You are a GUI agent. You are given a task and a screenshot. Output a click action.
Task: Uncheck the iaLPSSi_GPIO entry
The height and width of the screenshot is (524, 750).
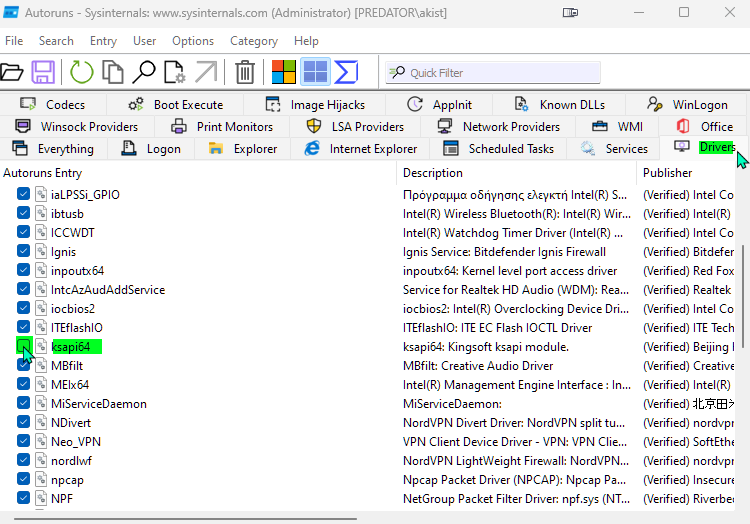23,194
